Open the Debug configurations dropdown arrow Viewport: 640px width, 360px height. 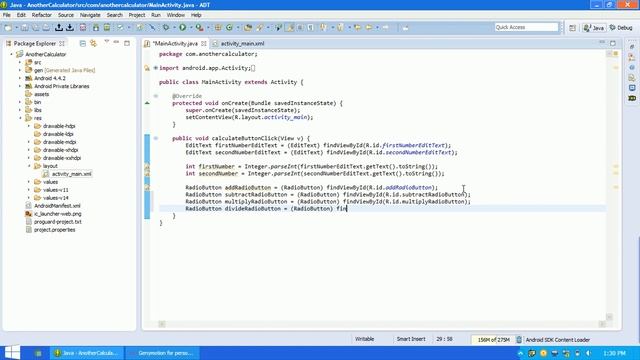click(x=174, y=28)
